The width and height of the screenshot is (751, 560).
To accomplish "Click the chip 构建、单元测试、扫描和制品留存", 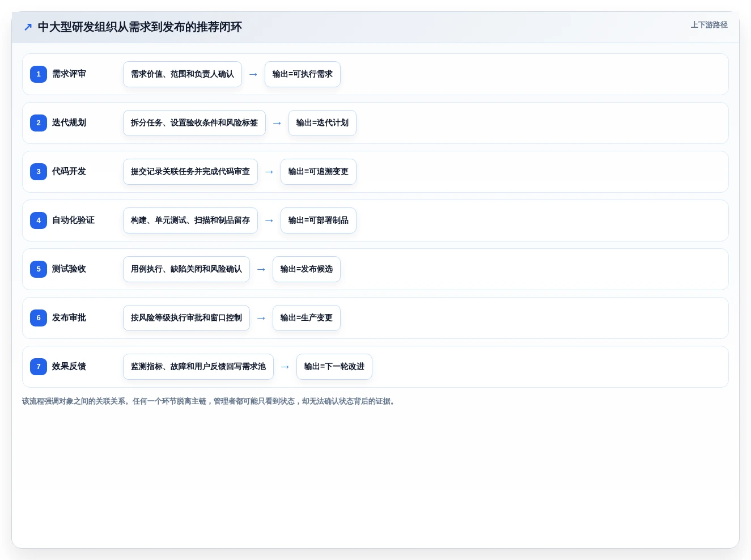I will click(190, 220).
